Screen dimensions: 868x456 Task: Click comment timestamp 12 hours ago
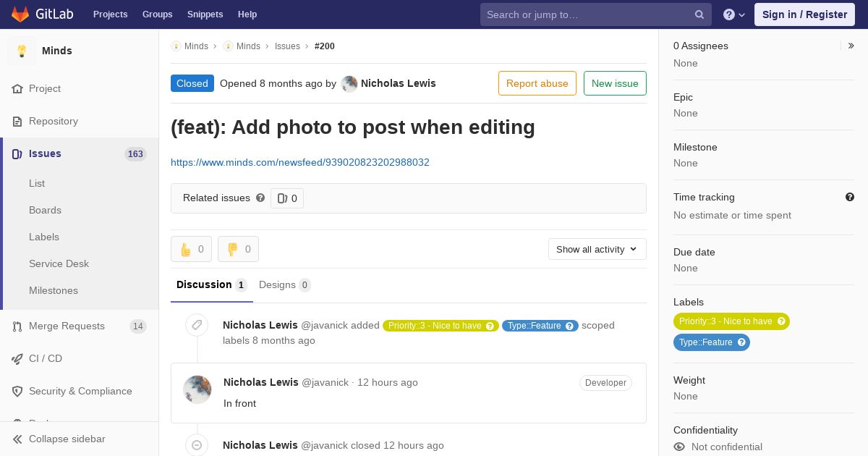(388, 382)
